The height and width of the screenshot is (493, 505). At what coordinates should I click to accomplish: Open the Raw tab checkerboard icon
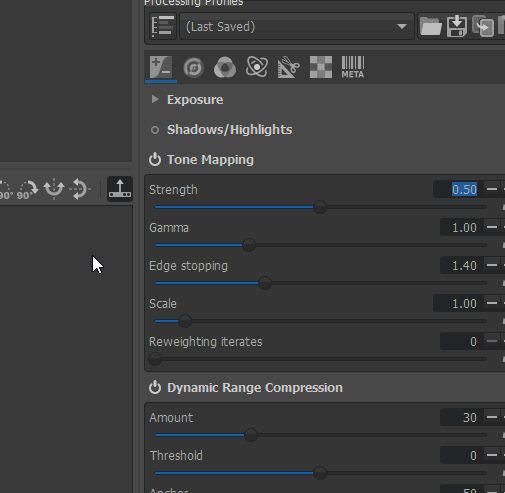pos(321,67)
